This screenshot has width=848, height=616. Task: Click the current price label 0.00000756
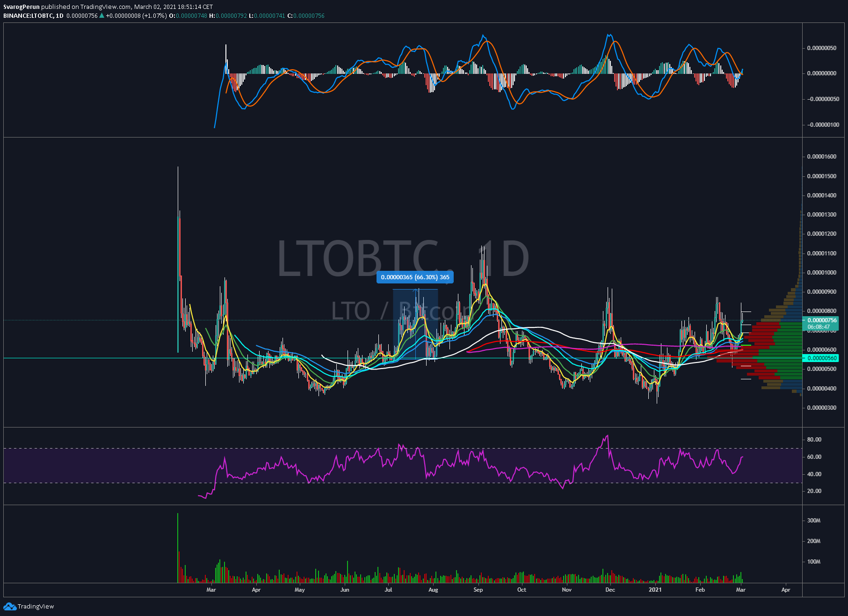pyautogui.click(x=822, y=320)
